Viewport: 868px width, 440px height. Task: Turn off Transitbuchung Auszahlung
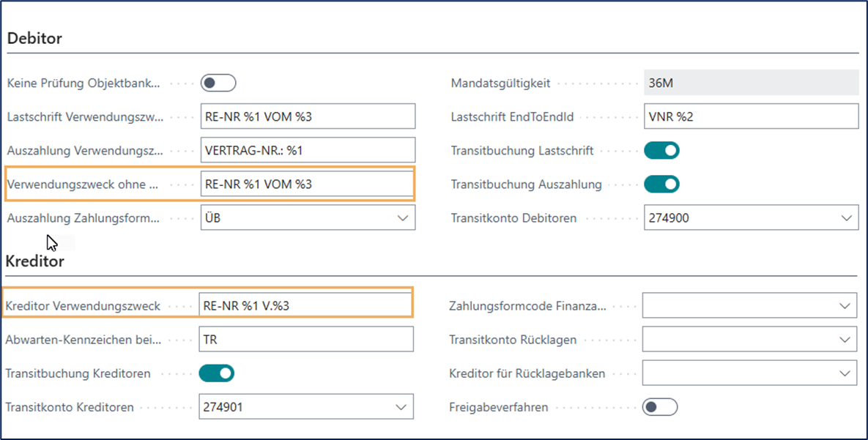coord(661,184)
